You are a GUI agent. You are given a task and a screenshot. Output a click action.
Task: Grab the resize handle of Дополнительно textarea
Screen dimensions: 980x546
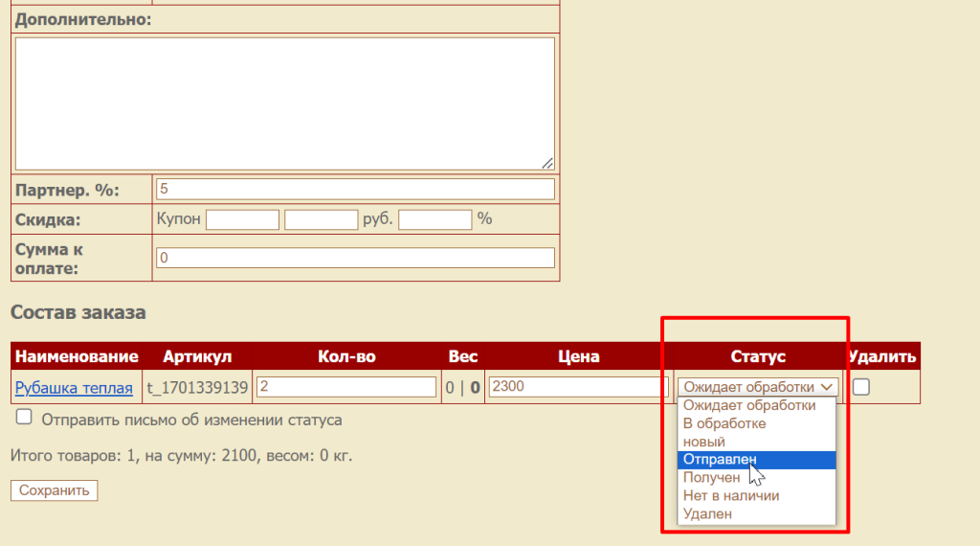coord(547,163)
